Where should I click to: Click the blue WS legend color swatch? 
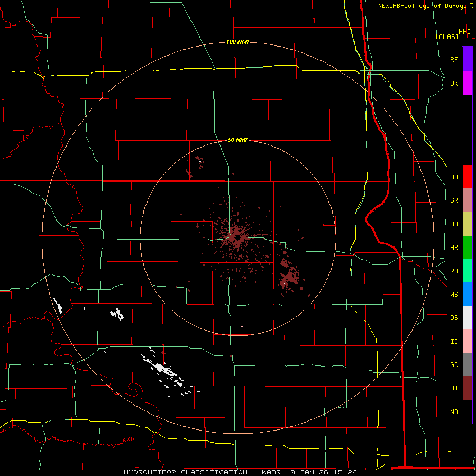click(467, 294)
